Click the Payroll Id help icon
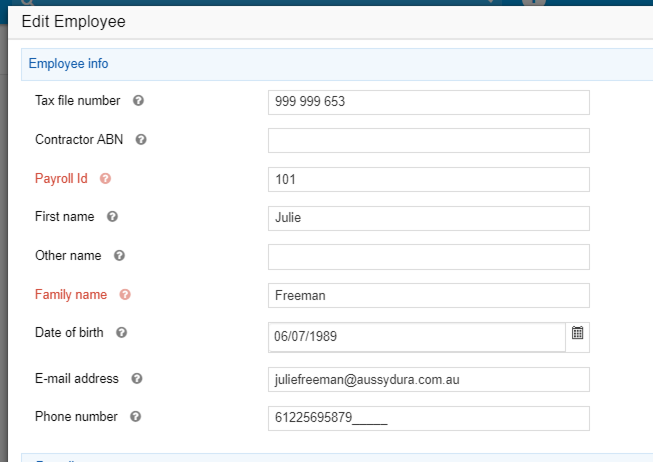653x462 pixels. [x=105, y=179]
